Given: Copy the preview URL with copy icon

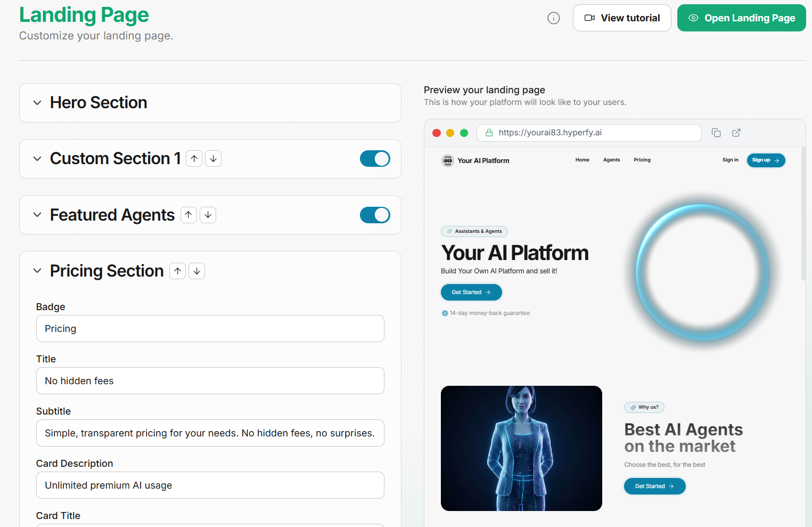Looking at the screenshot, I should (716, 133).
